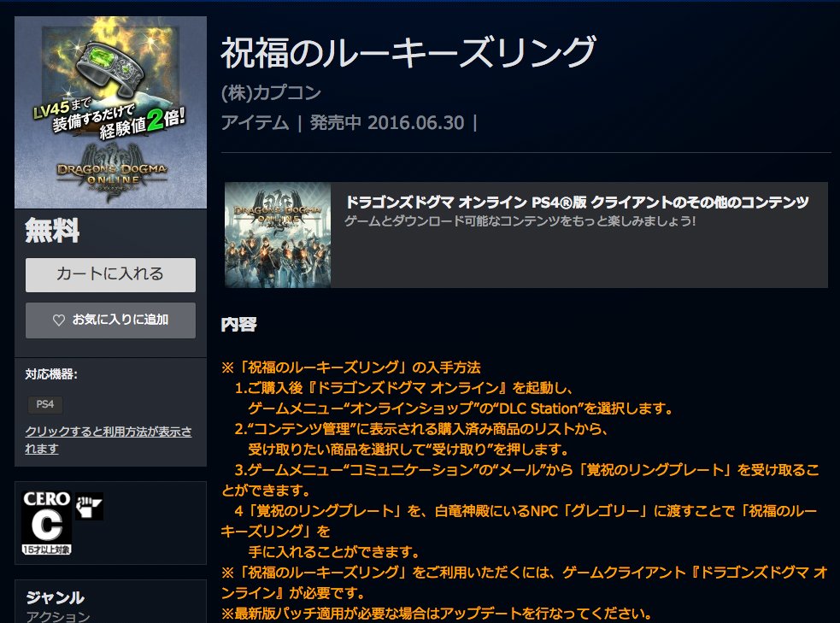This screenshot has height=623, width=840.
Task: Click the heart icon on favorites button
Action: [x=59, y=320]
